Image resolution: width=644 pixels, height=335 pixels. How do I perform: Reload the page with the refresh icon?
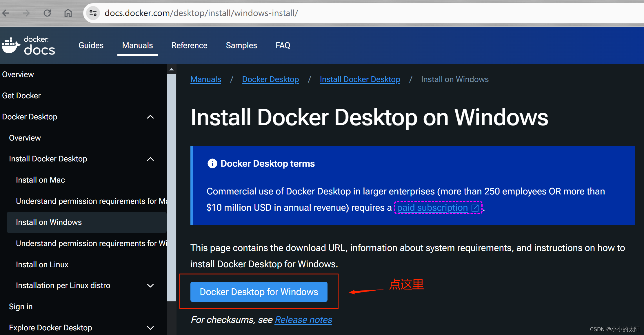point(47,13)
